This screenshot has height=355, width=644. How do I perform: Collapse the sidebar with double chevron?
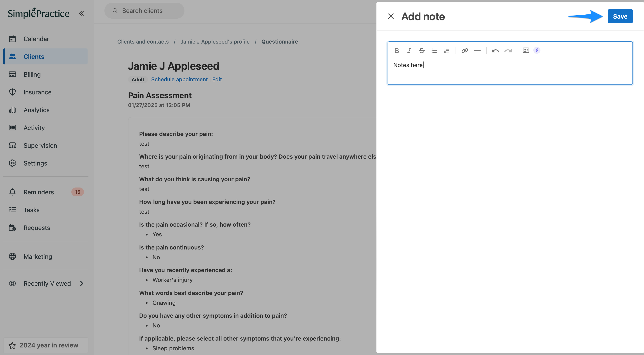[x=81, y=13]
